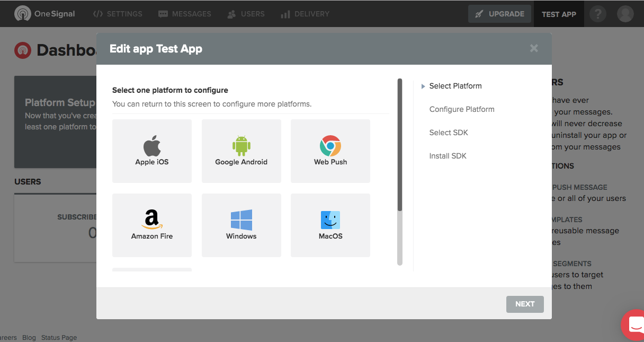Expand the Test App selector

[559, 14]
